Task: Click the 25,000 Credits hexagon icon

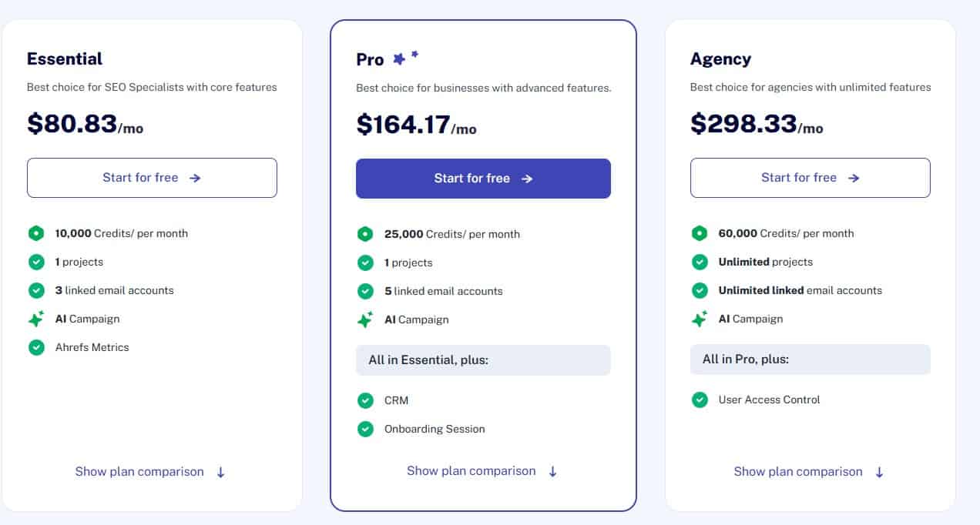Action: click(365, 234)
